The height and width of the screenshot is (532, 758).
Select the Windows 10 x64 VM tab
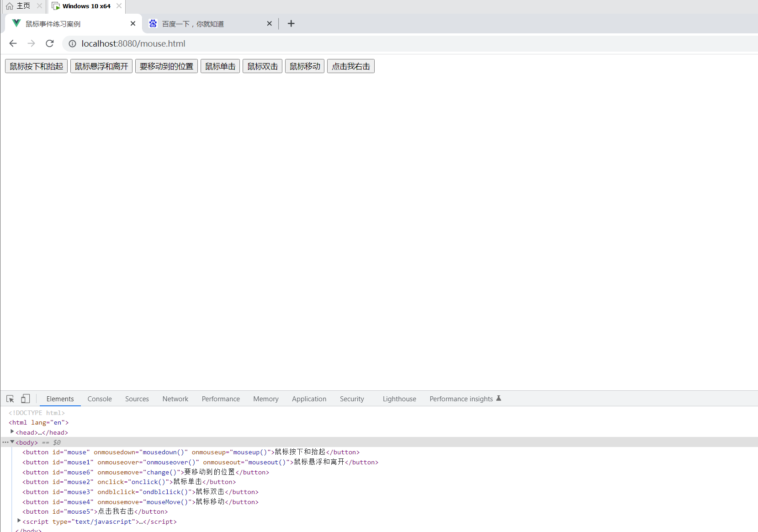point(86,6)
